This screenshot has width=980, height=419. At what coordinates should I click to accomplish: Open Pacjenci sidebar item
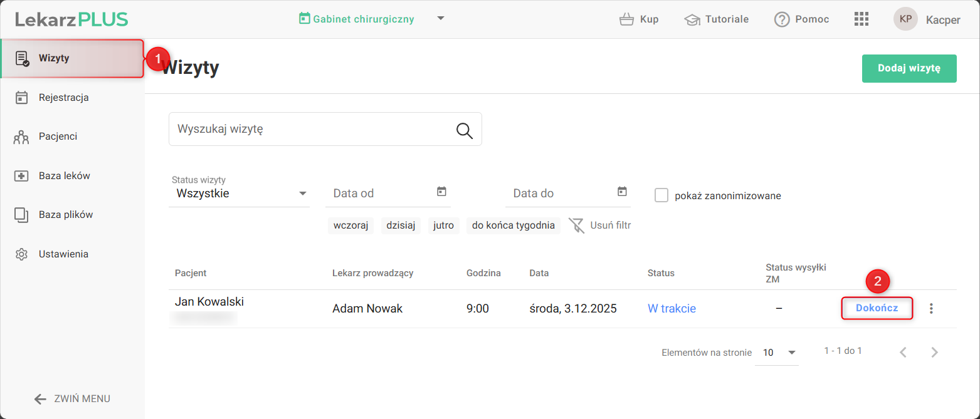(x=58, y=137)
